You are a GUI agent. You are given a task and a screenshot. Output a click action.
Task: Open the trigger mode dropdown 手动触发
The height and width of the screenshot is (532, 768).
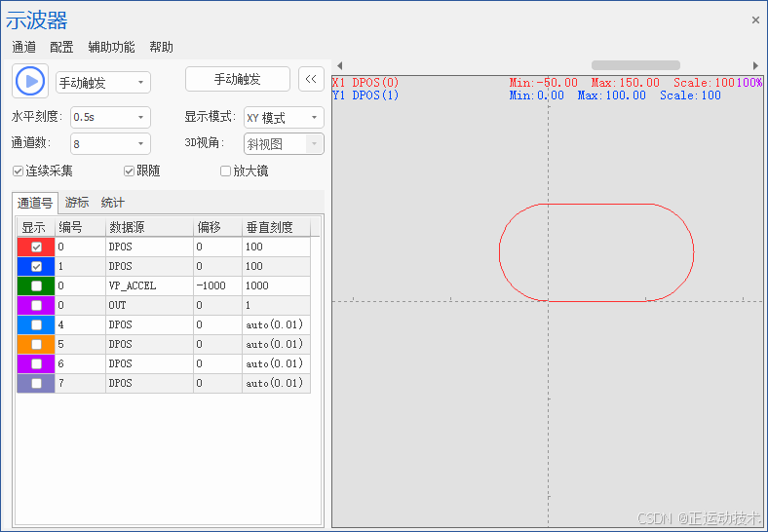point(103,82)
